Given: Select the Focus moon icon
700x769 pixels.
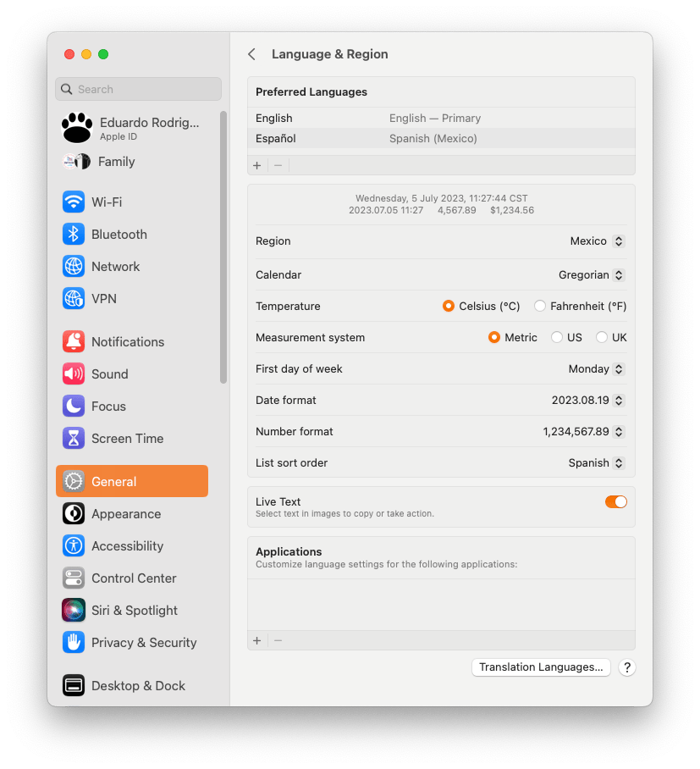Looking at the screenshot, I should 74,406.
